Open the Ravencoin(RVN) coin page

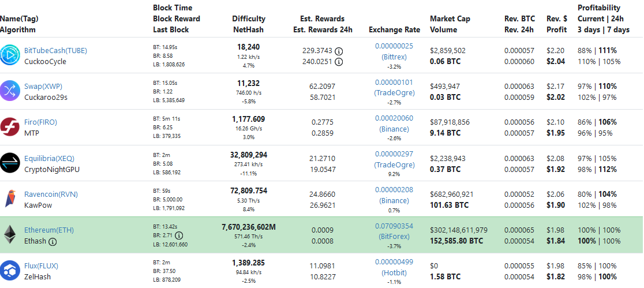pos(51,194)
